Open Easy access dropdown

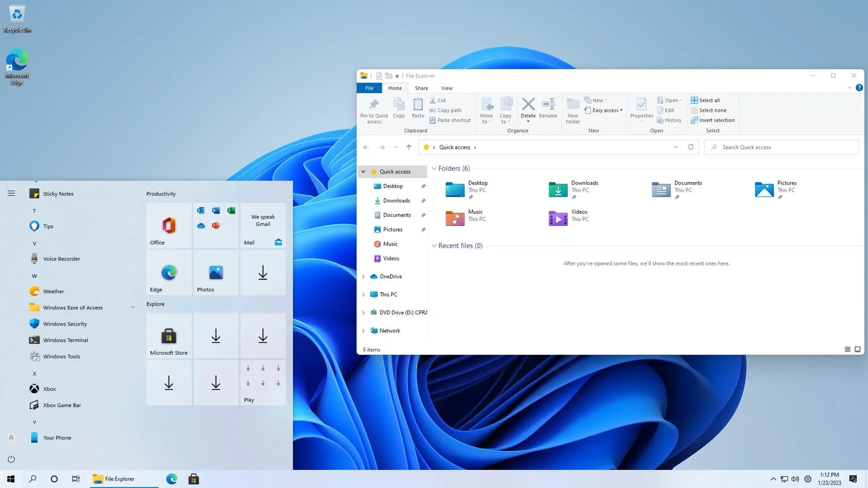coord(603,110)
